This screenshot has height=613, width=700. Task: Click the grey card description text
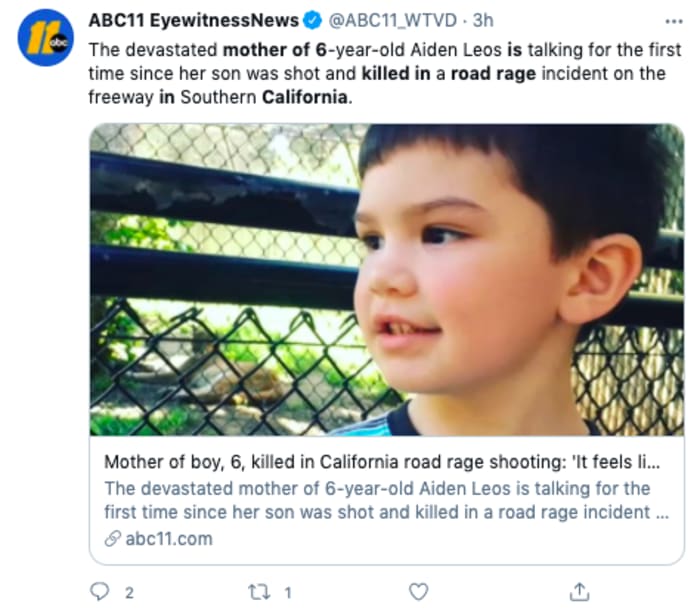click(x=378, y=500)
